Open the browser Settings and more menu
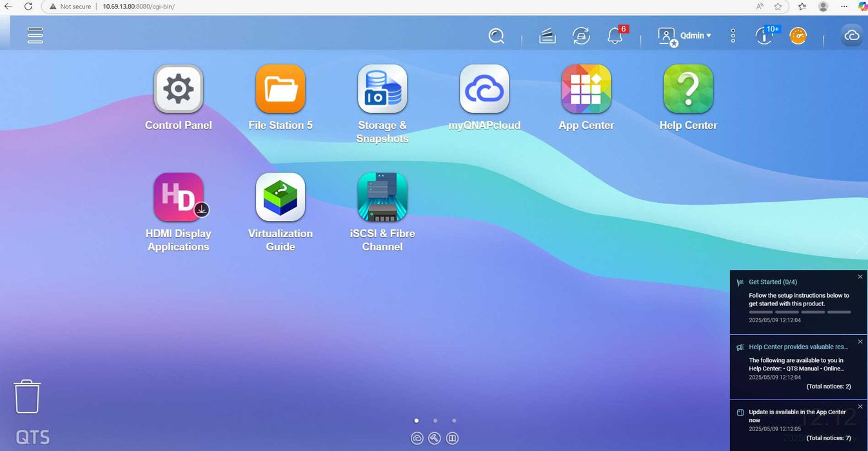The image size is (868, 451). (844, 6)
